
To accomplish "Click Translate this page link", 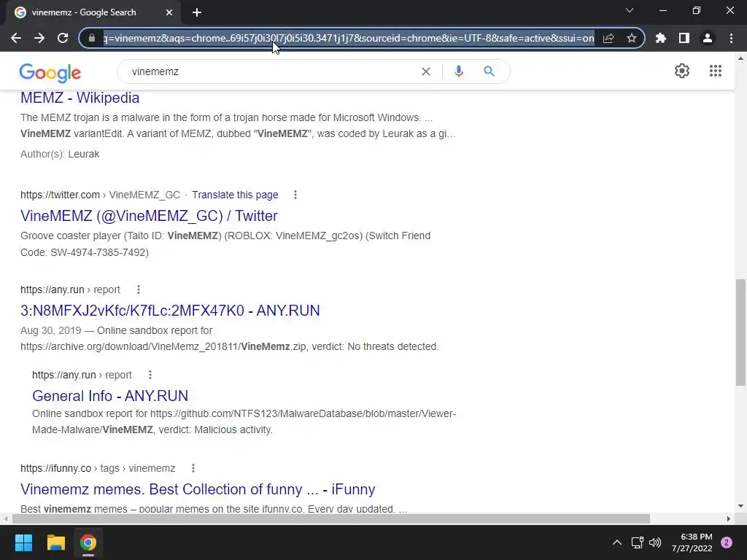I will [x=235, y=195].
